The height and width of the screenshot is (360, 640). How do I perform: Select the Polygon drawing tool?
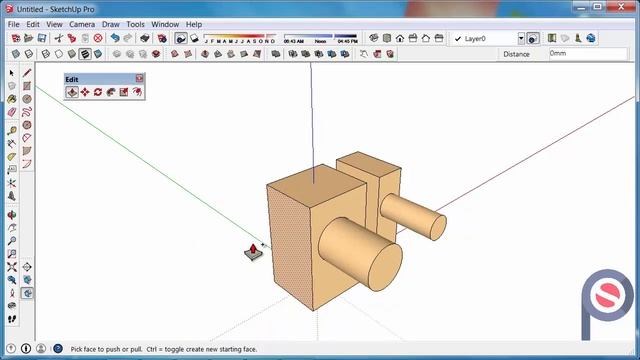27,125
